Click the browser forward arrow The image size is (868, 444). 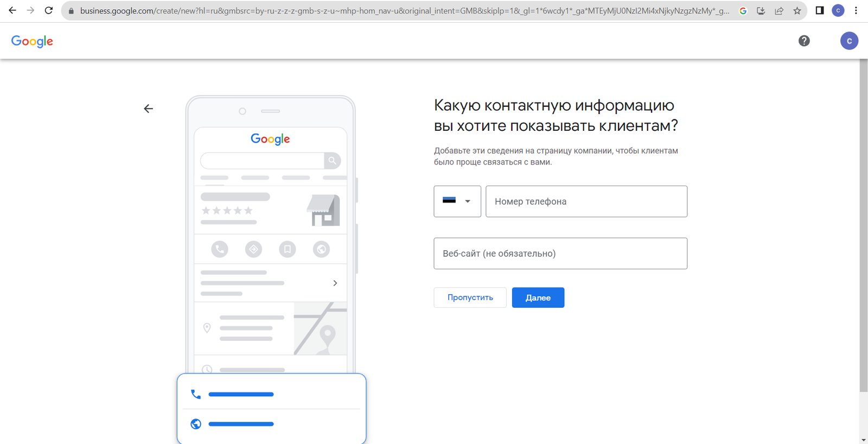[30, 10]
